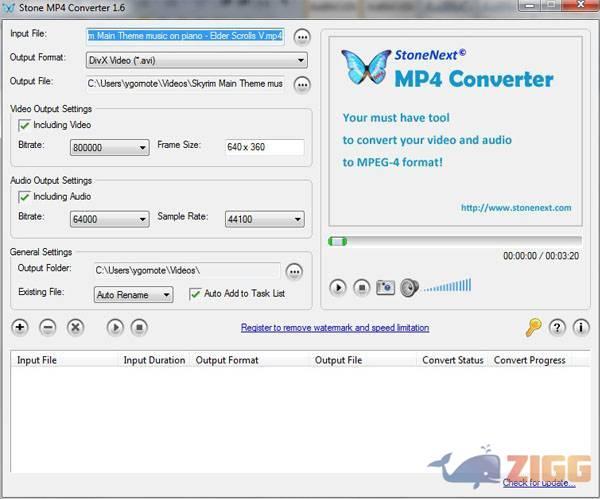
Task: Open the Output Format dropdown
Action: click(x=300, y=60)
